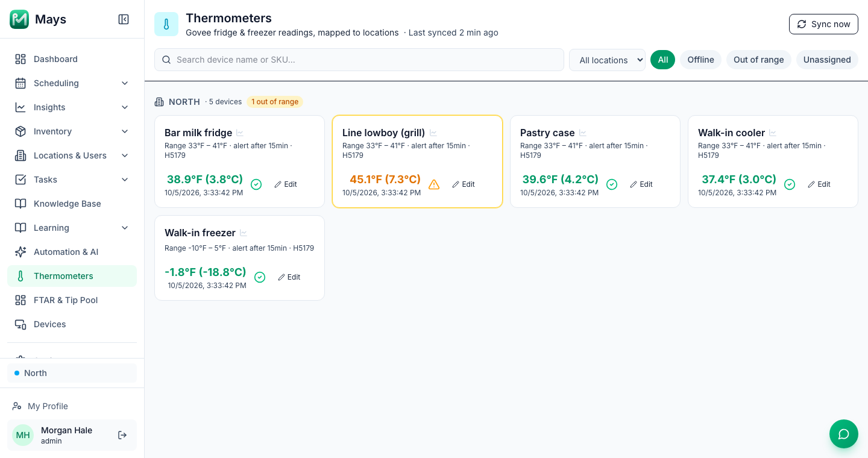The width and height of the screenshot is (868, 458).
Task: Go to Dashboard
Action: 72,59
